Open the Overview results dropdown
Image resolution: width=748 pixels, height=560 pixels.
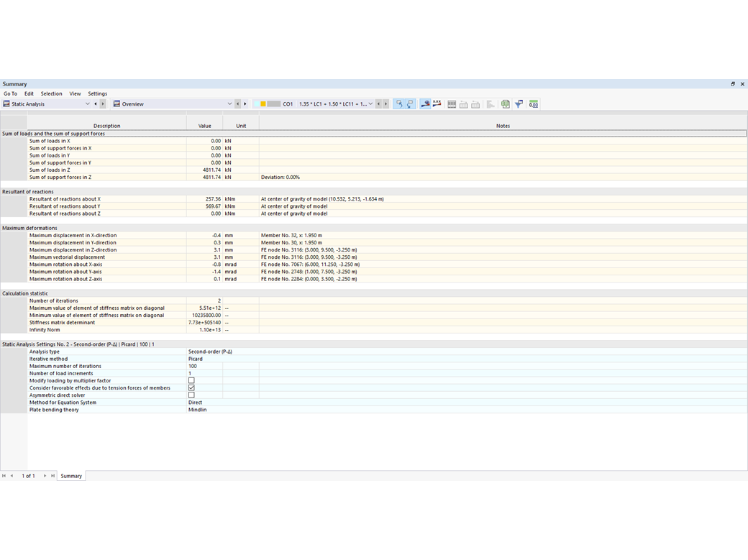[x=229, y=104]
